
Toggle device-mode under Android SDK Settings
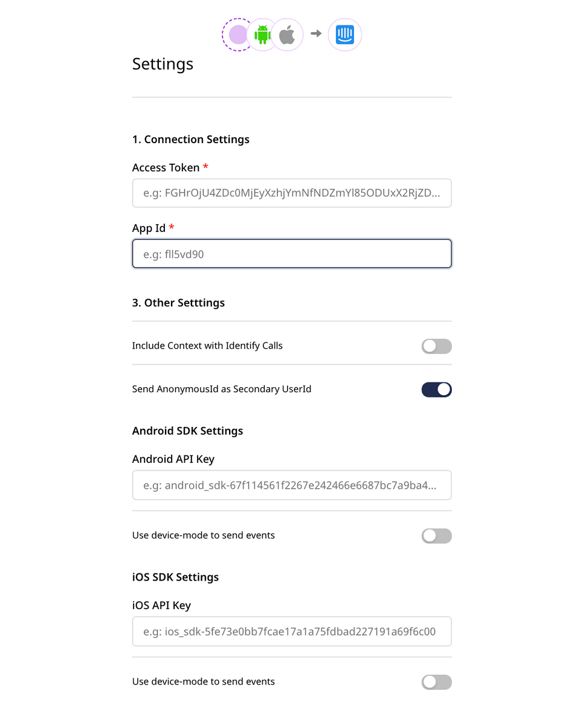pos(436,535)
